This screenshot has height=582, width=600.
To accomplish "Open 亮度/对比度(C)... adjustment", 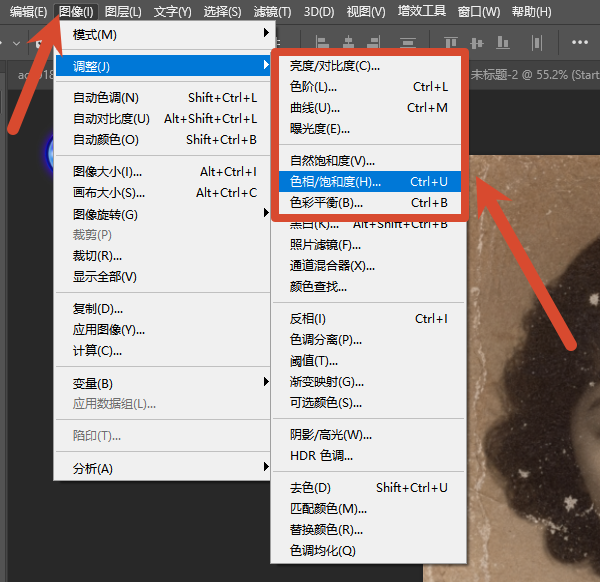I will pos(370,66).
